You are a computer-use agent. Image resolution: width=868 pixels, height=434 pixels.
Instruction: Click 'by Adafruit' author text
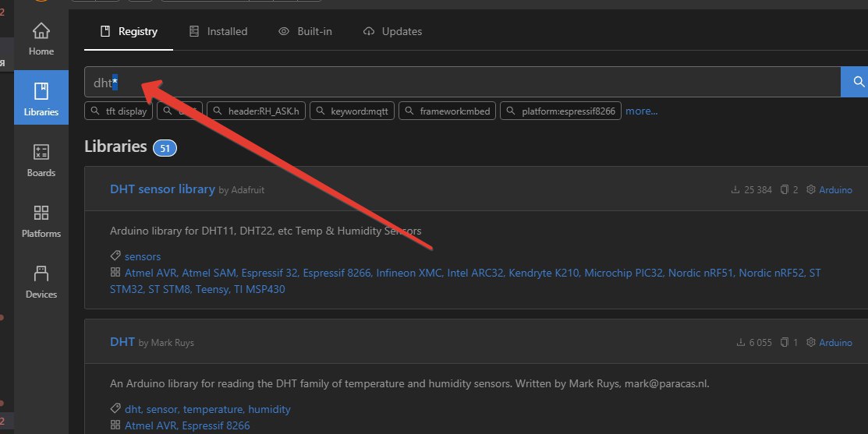[x=241, y=190]
